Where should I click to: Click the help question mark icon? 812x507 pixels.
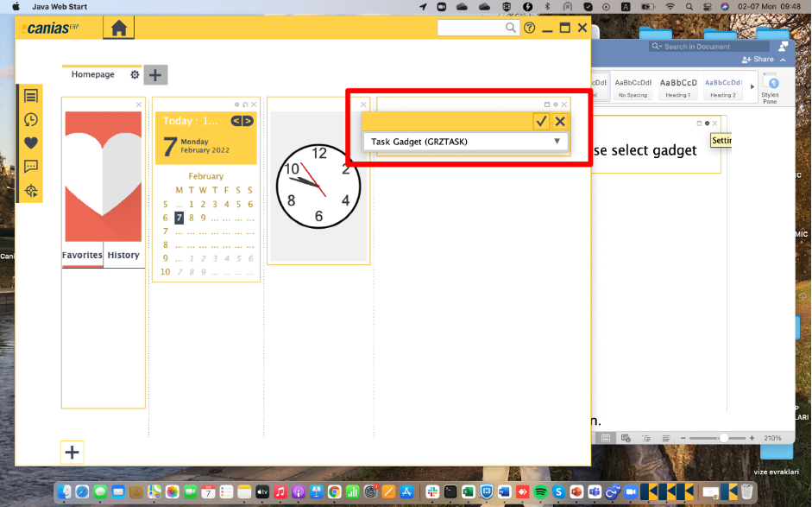tap(530, 29)
